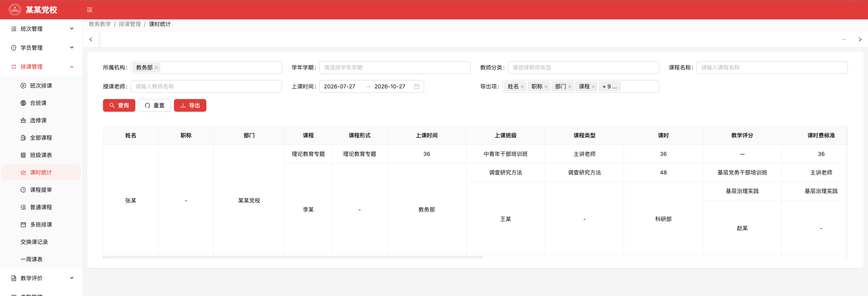This screenshot has width=868, height=296.
Task: Open 一周课表 in the sidebar
Action: [x=41, y=259]
